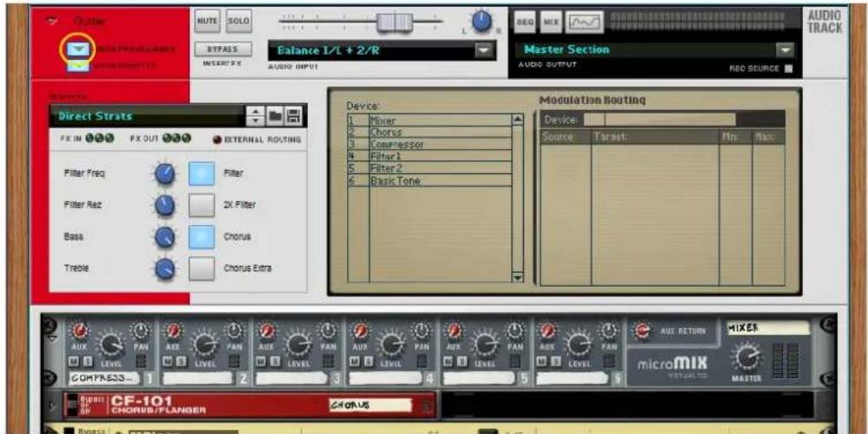
Task: Click channel 5 Level knob on microMIX
Action: coord(486,346)
